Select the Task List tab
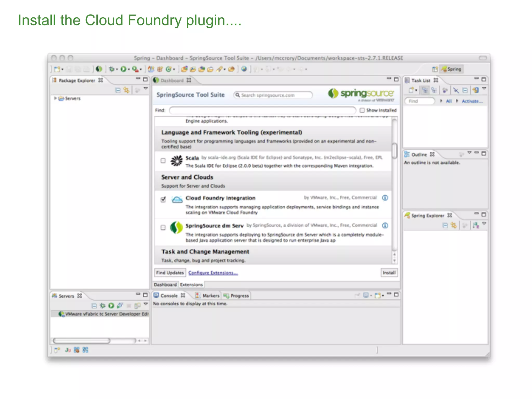 pos(421,80)
